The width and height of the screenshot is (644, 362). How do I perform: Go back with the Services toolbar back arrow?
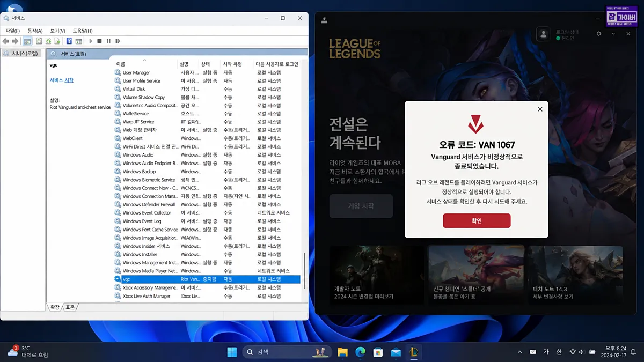coord(5,41)
